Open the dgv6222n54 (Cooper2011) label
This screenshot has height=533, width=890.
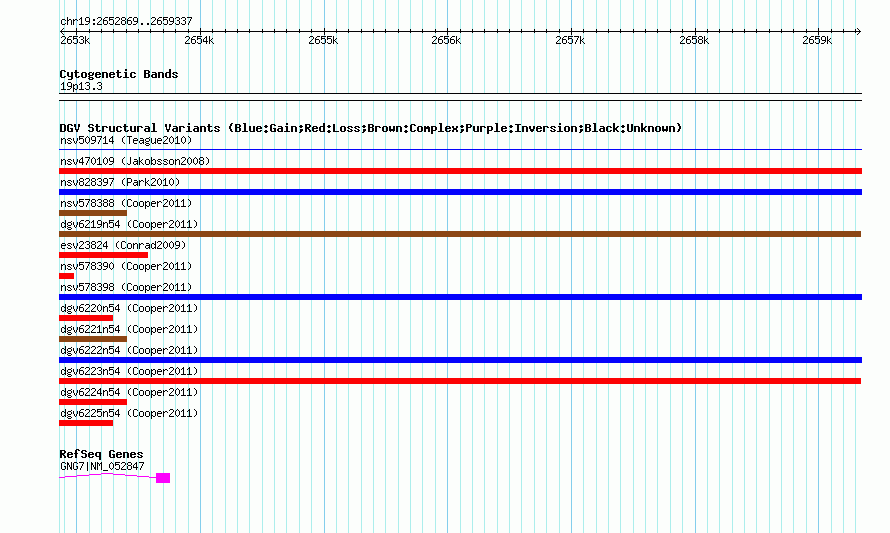129,350
